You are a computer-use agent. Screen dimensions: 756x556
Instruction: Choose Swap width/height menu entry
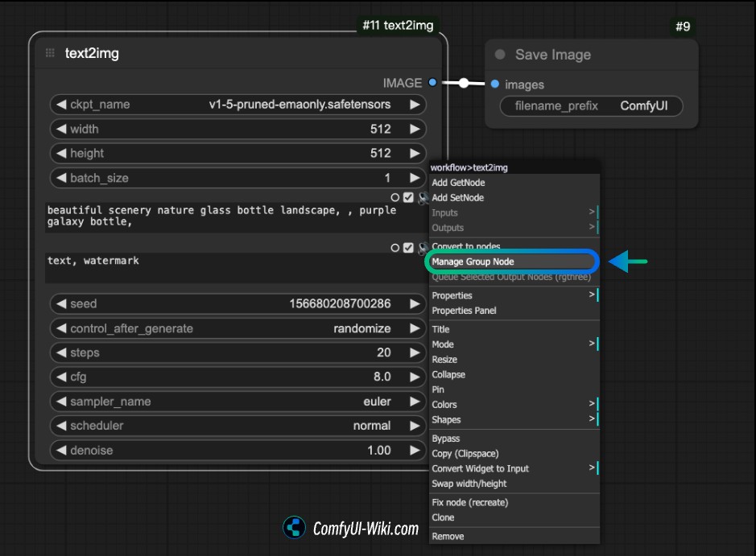click(514, 484)
